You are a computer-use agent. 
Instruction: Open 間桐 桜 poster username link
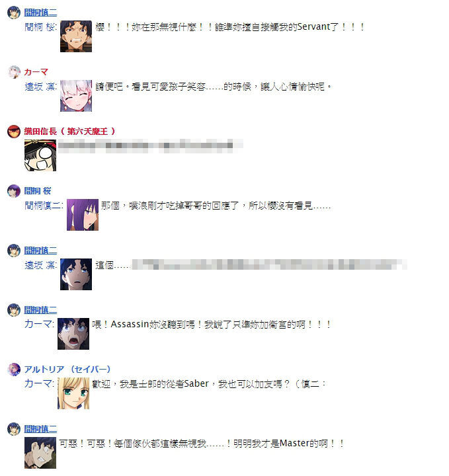pyautogui.click(x=38, y=191)
